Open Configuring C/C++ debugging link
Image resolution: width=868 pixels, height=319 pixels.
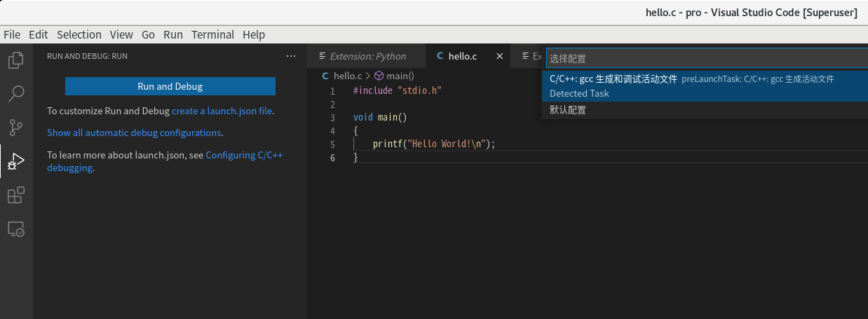(x=165, y=161)
